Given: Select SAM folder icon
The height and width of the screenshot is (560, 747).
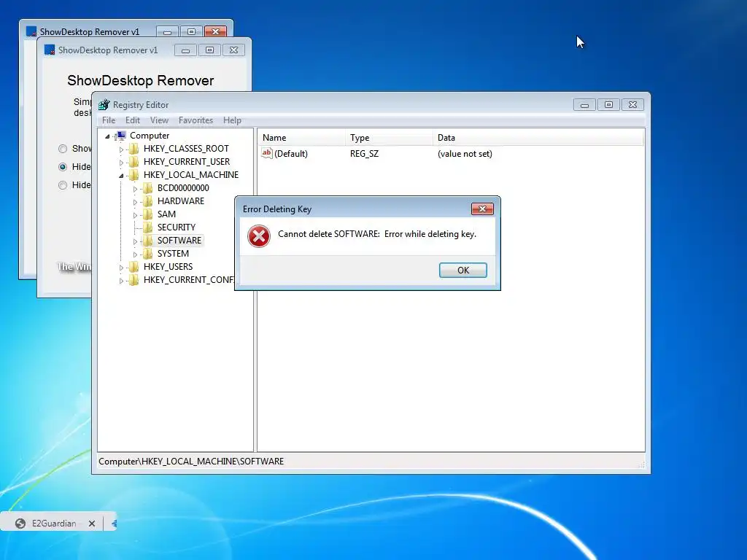Looking at the screenshot, I should 148,214.
